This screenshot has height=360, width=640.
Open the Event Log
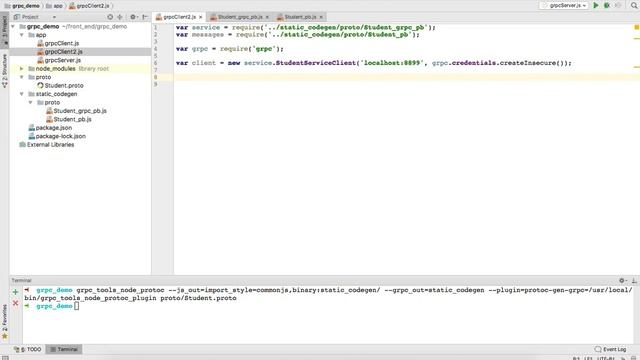point(610,349)
